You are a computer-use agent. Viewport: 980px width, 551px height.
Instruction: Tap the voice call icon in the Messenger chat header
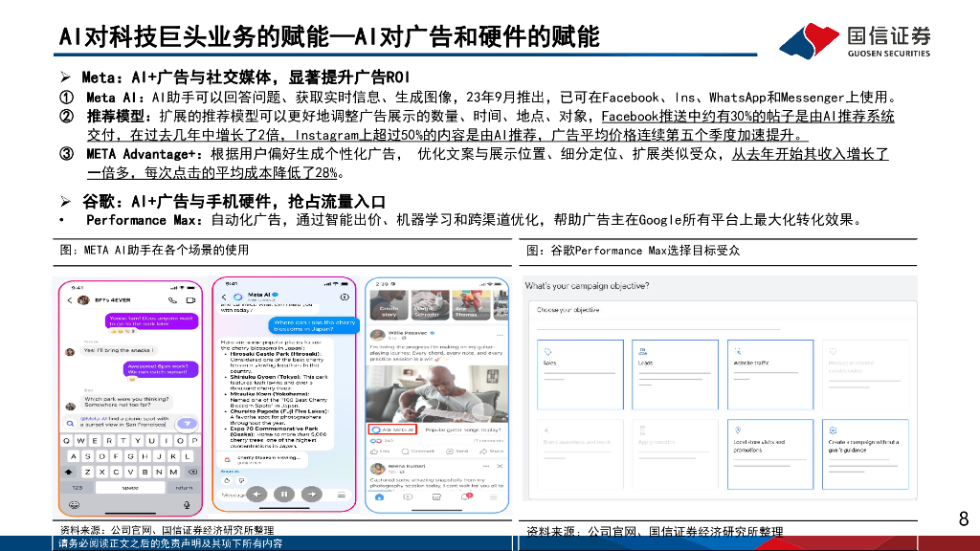point(173,300)
